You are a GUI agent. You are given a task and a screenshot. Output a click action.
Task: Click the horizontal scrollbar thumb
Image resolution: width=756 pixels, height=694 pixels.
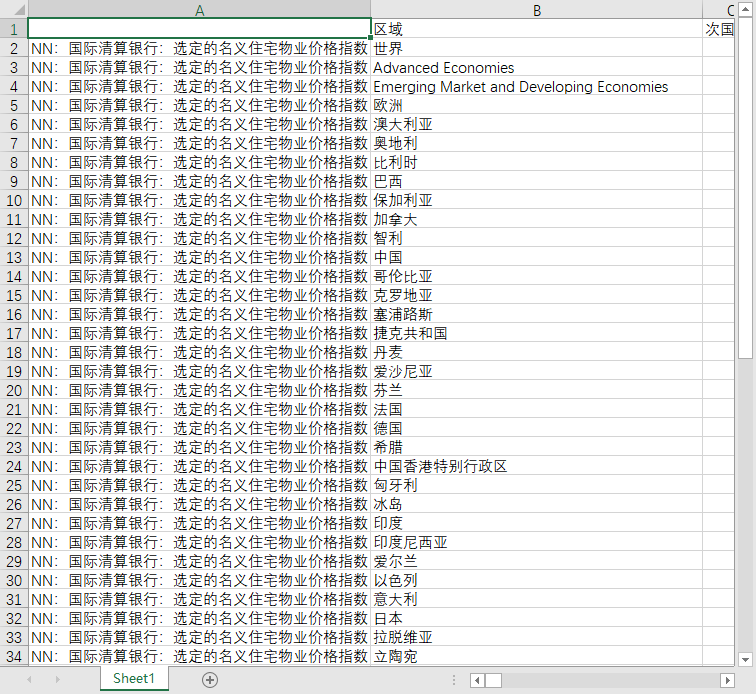tap(493, 680)
